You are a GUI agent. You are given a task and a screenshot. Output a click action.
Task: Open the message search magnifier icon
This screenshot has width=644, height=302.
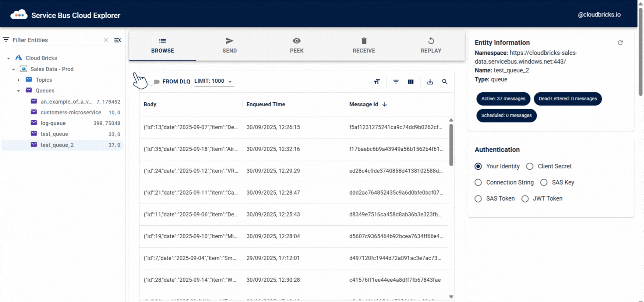click(x=445, y=82)
